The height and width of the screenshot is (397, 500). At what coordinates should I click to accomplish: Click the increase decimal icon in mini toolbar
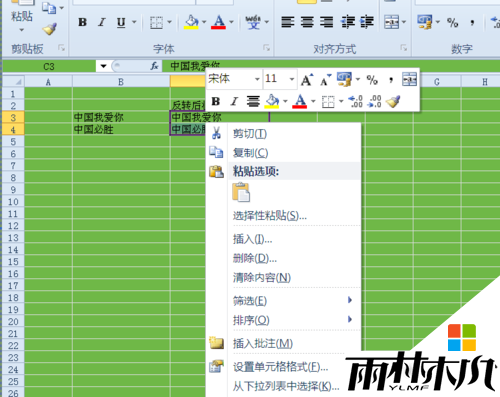click(355, 101)
